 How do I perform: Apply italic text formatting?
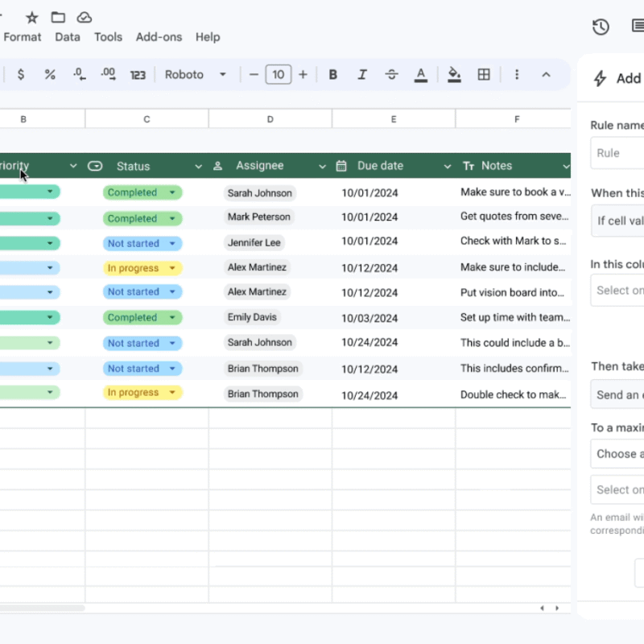click(362, 75)
